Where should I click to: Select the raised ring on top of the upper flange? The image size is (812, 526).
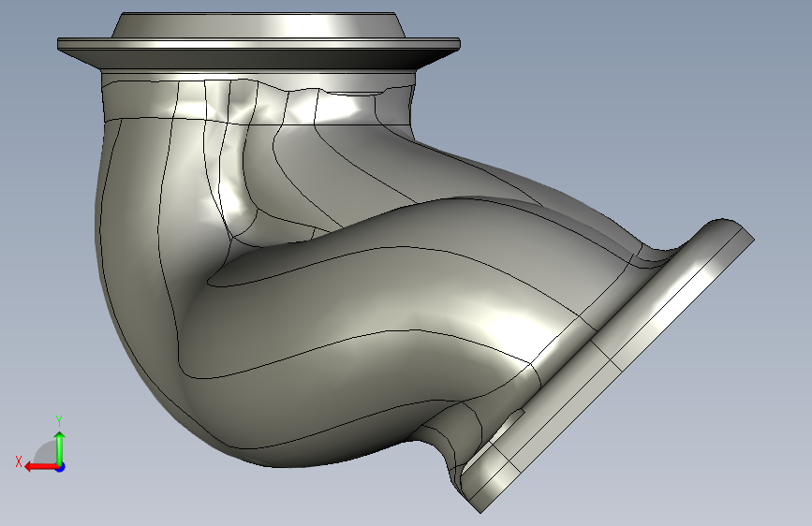[x=258, y=25]
